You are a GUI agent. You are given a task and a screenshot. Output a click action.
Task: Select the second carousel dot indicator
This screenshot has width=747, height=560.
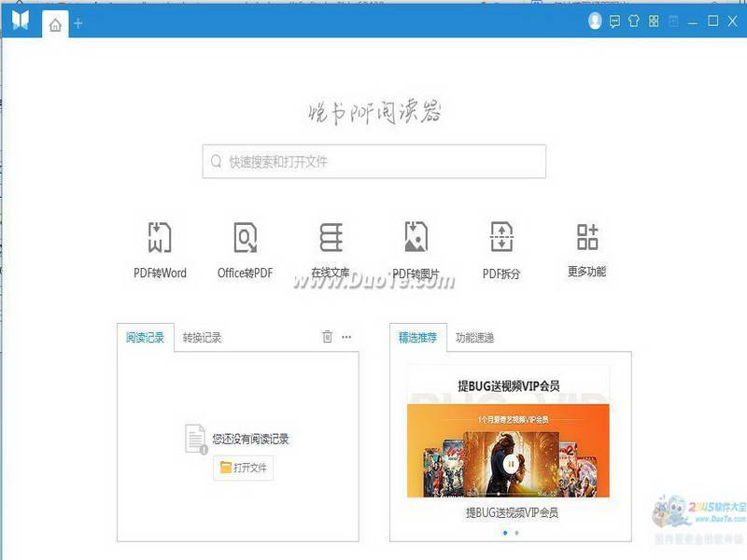point(517,533)
